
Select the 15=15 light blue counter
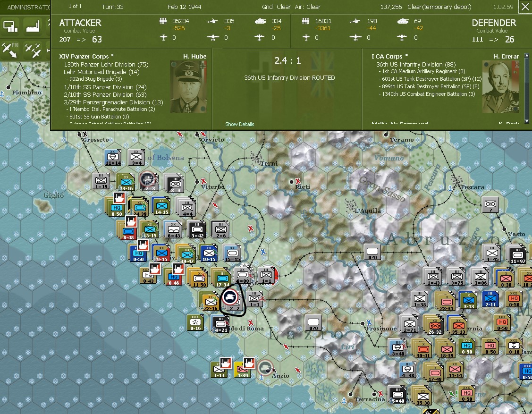pyautogui.click(x=233, y=254)
